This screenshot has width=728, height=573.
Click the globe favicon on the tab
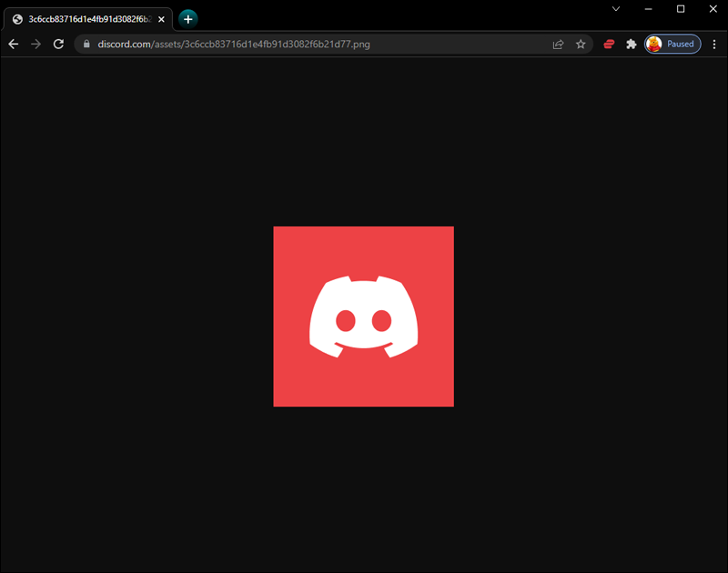click(17, 19)
